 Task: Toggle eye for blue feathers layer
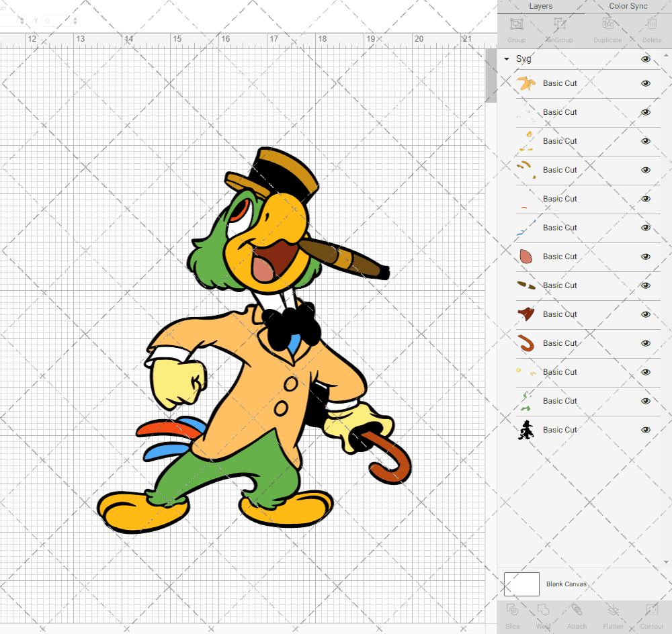[x=645, y=228]
